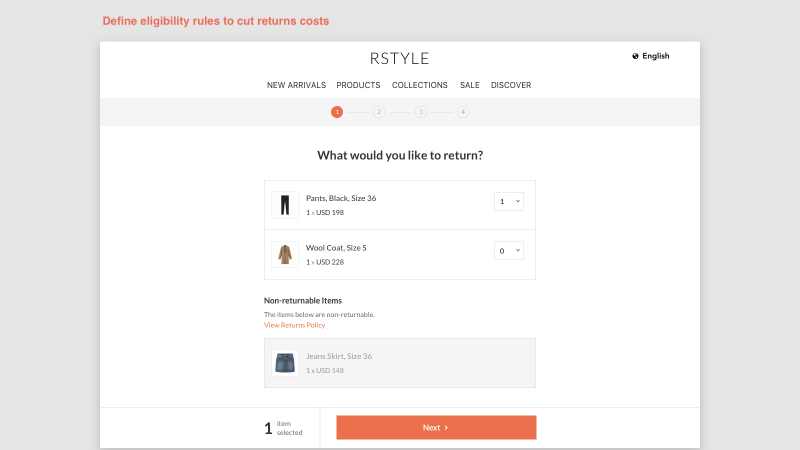Jump to step 3 circle
The width and height of the screenshot is (800, 450).
click(x=421, y=112)
